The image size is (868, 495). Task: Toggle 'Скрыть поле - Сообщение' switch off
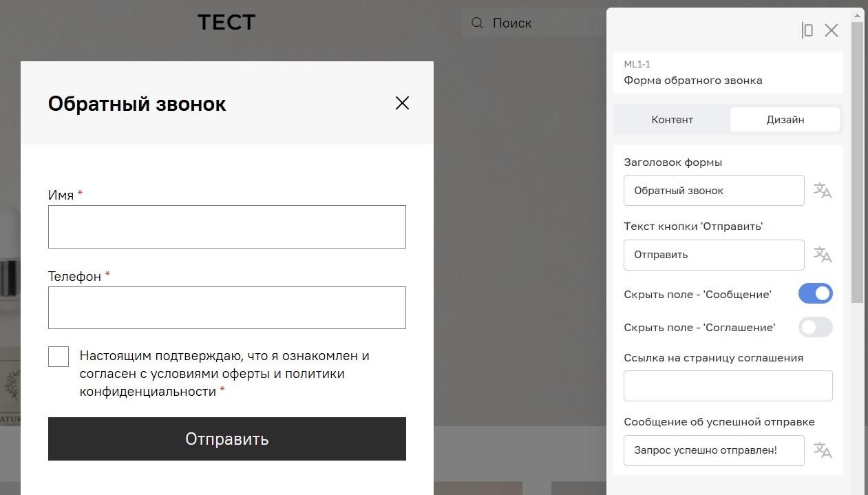pos(816,294)
